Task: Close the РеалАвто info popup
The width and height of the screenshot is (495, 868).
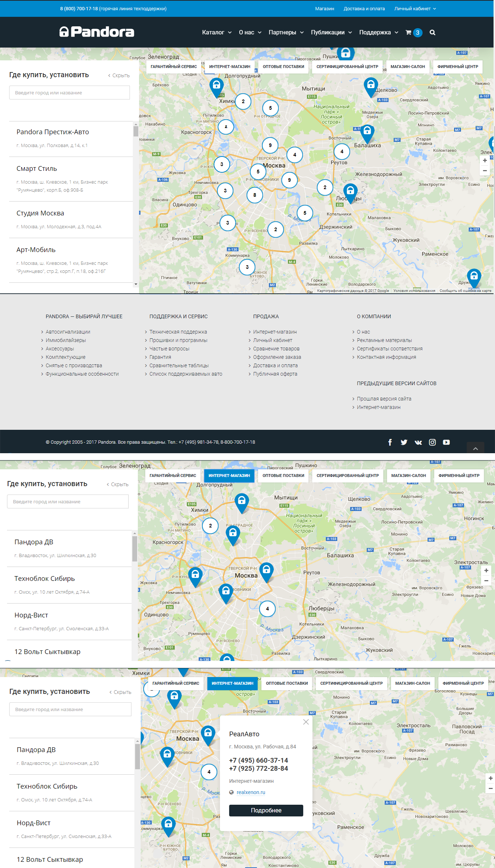Action: click(x=306, y=722)
